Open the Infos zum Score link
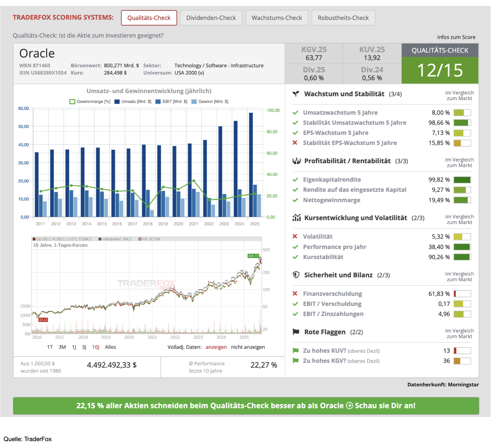 456,37
